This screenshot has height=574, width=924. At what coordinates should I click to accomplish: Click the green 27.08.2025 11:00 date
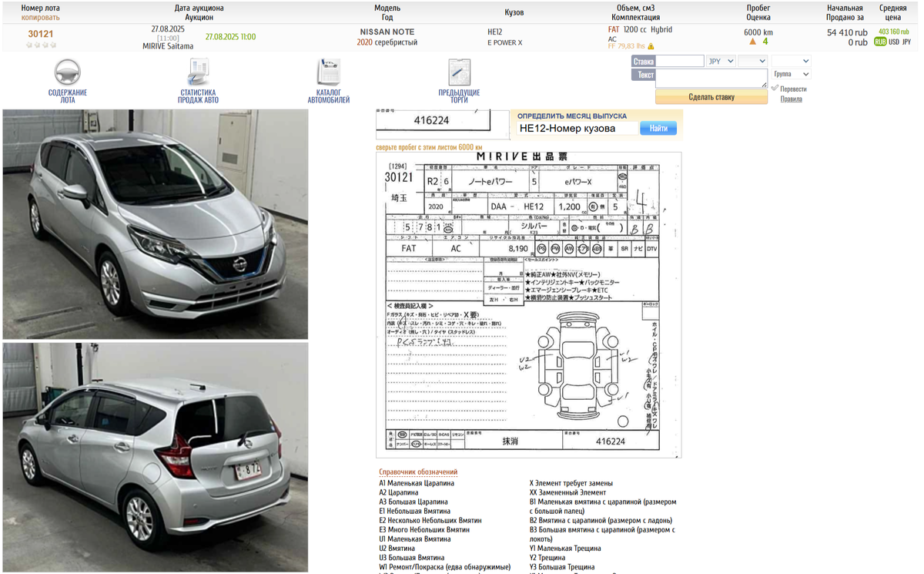[x=230, y=36]
